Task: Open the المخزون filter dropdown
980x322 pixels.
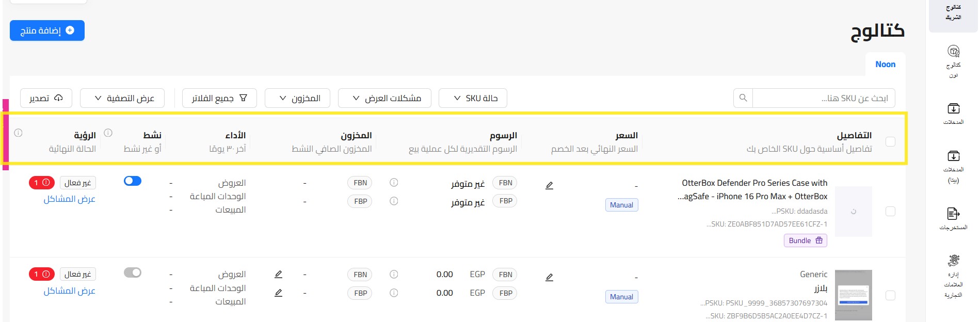Action: 297,98
